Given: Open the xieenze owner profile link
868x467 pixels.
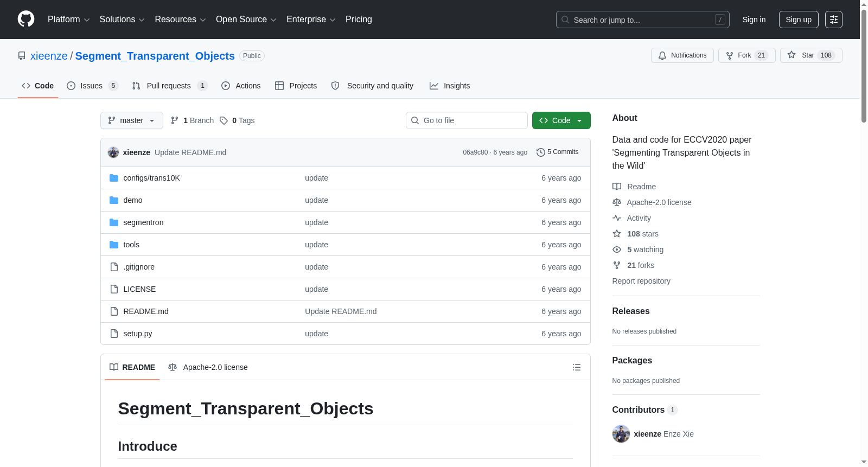Looking at the screenshot, I should (49, 56).
